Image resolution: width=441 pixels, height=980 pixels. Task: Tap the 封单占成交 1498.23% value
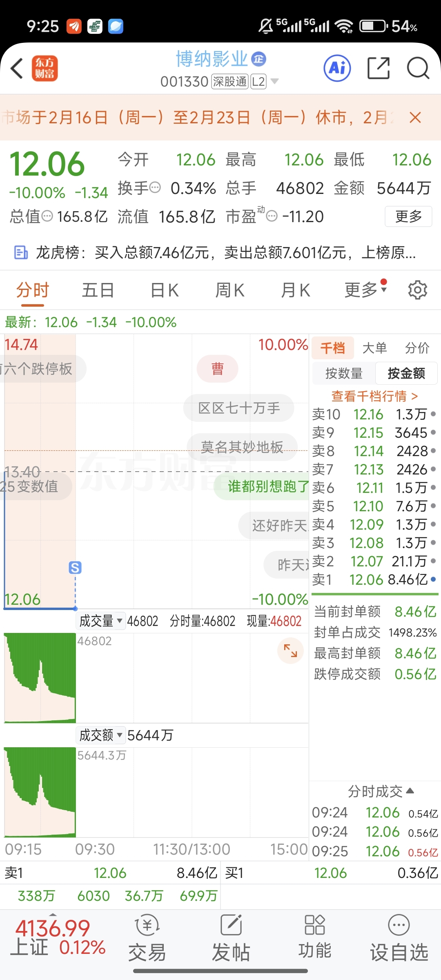coord(412,633)
